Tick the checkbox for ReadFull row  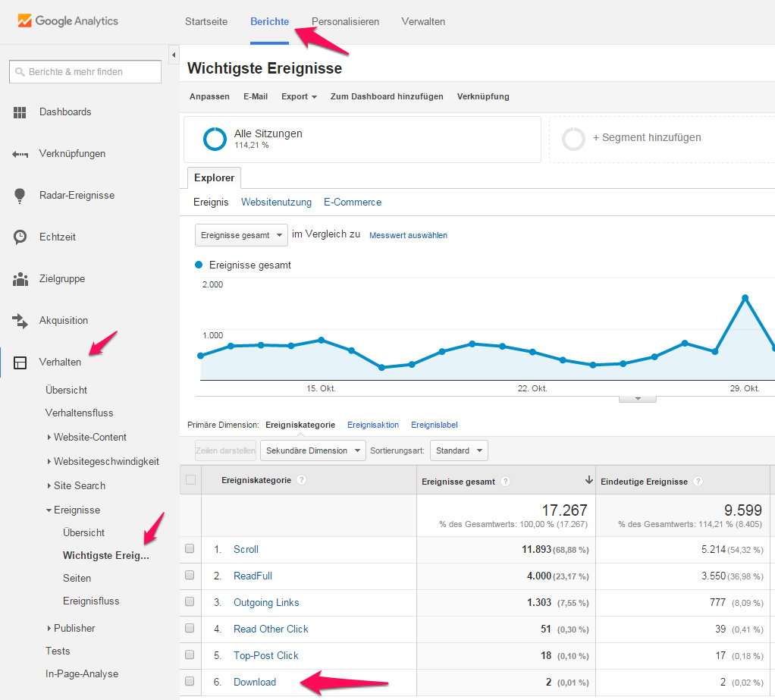190,575
